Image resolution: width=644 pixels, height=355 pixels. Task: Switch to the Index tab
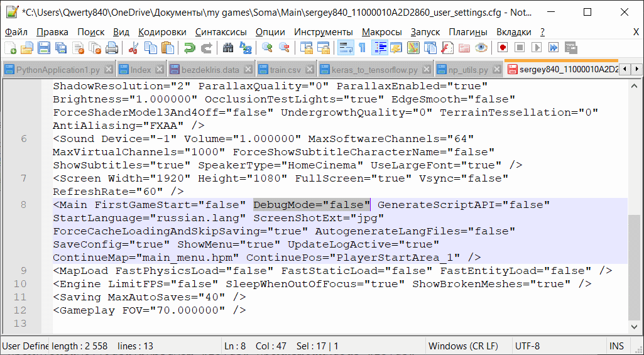point(141,70)
